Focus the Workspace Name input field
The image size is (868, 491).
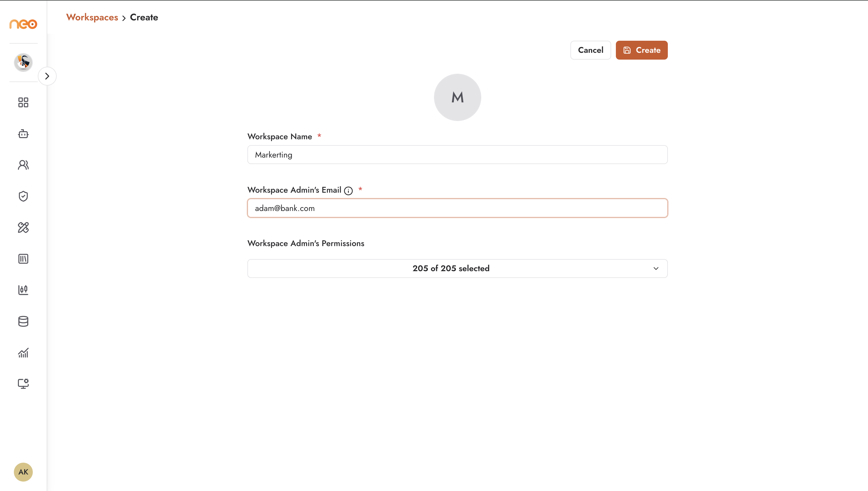pos(457,155)
